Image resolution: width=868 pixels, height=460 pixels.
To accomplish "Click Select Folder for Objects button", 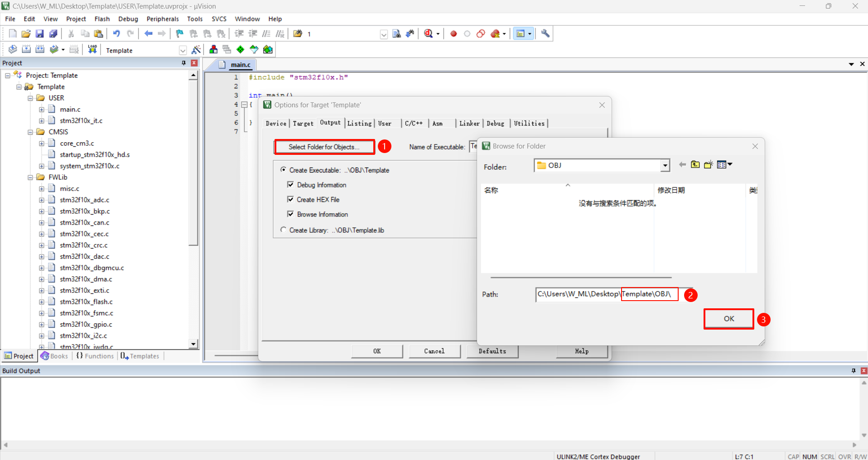I will [x=324, y=147].
